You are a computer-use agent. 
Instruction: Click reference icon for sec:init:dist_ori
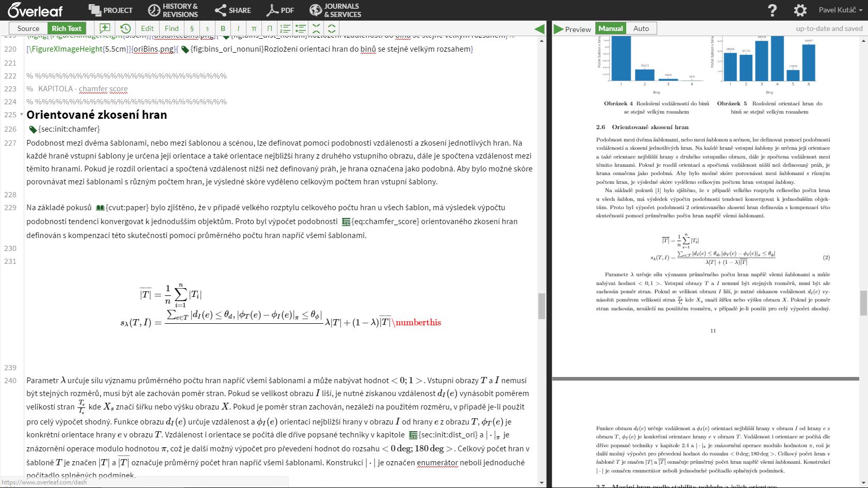point(413,435)
